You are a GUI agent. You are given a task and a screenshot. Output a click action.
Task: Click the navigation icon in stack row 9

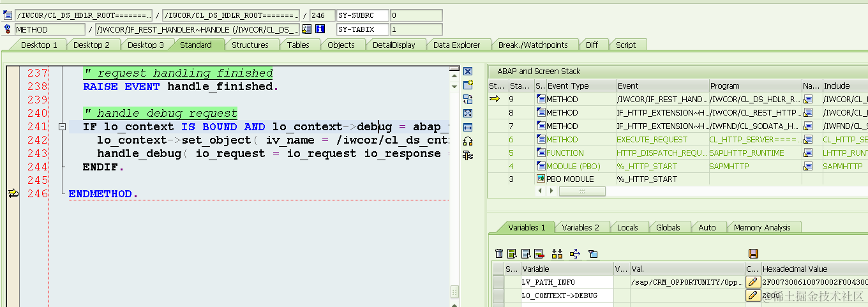click(x=808, y=99)
